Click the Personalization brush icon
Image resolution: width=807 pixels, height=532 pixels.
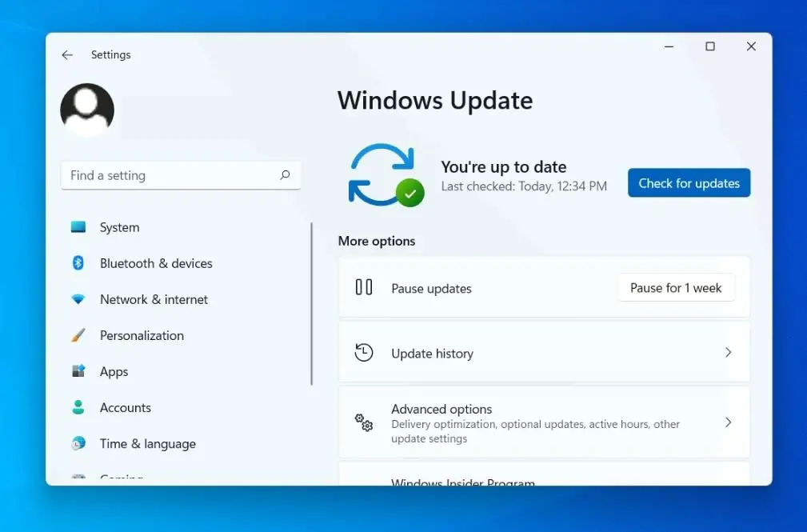(78, 335)
